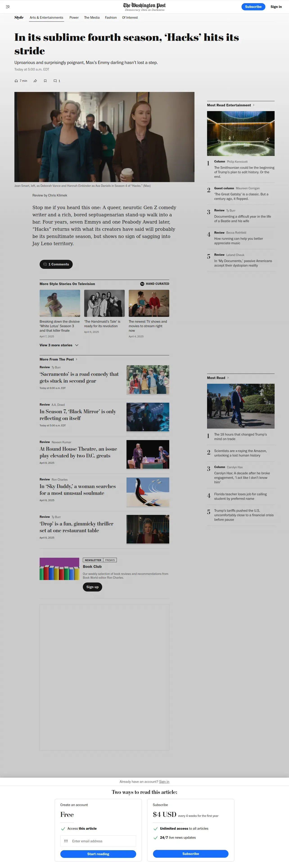
Task: Click the Hand Curated badge
Action: (x=155, y=284)
